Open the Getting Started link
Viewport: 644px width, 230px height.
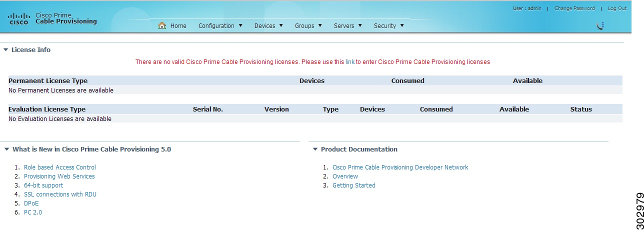354,185
